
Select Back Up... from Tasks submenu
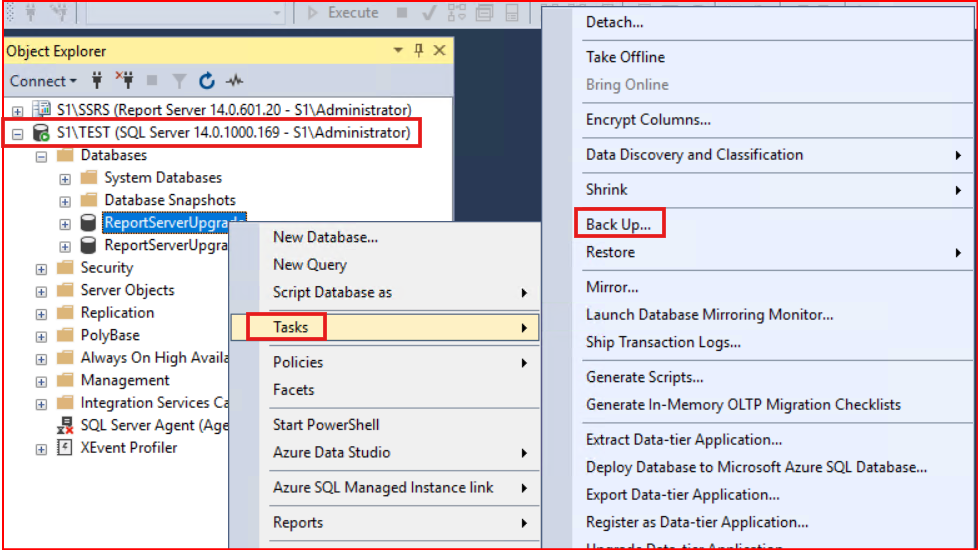618,225
